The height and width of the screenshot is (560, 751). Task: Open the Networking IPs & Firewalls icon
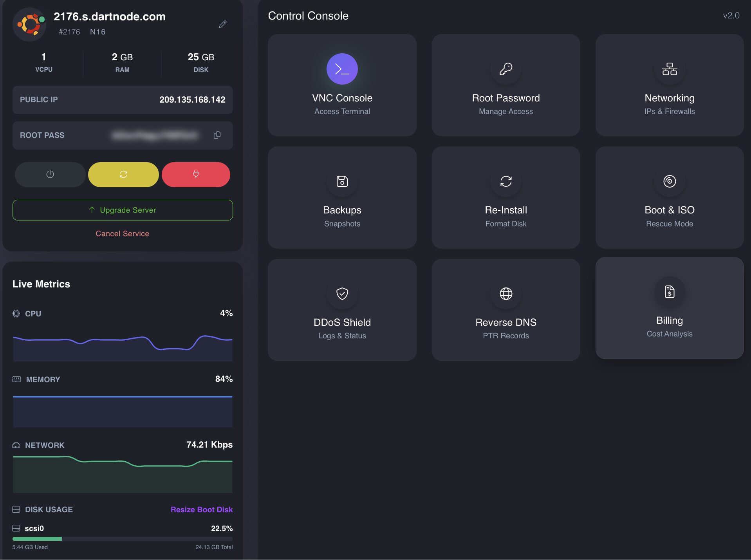(669, 69)
